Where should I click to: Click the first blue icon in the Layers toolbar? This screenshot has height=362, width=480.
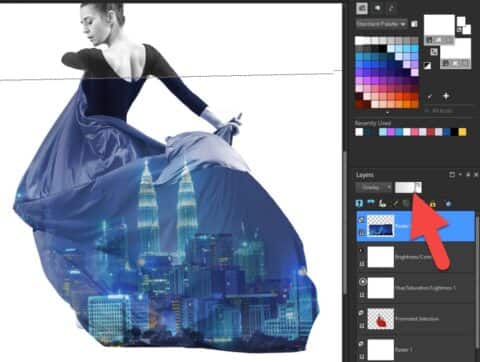pos(359,203)
